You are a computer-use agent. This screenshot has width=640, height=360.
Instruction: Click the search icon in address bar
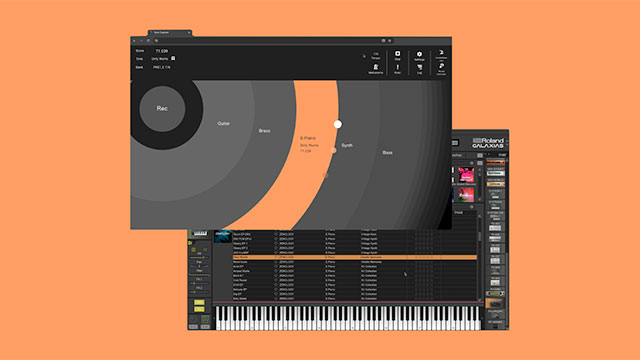coord(157,40)
